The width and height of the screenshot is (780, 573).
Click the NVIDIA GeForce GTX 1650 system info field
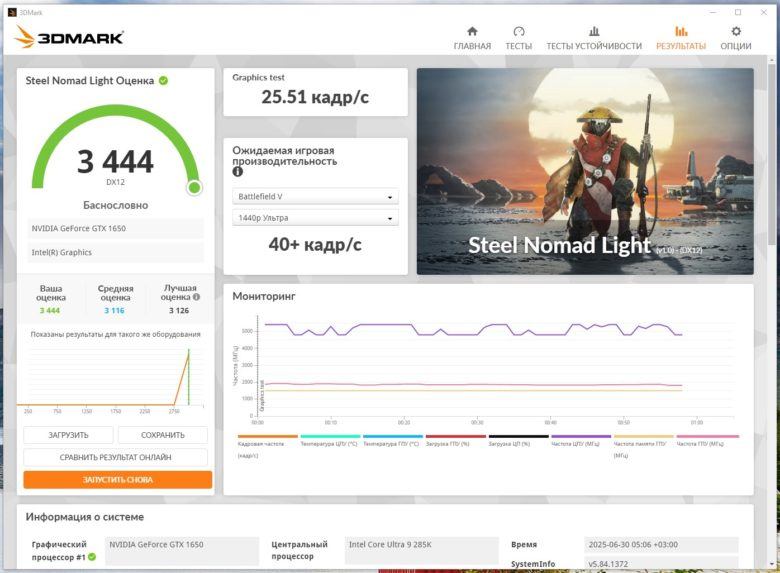pyautogui.click(x=182, y=550)
